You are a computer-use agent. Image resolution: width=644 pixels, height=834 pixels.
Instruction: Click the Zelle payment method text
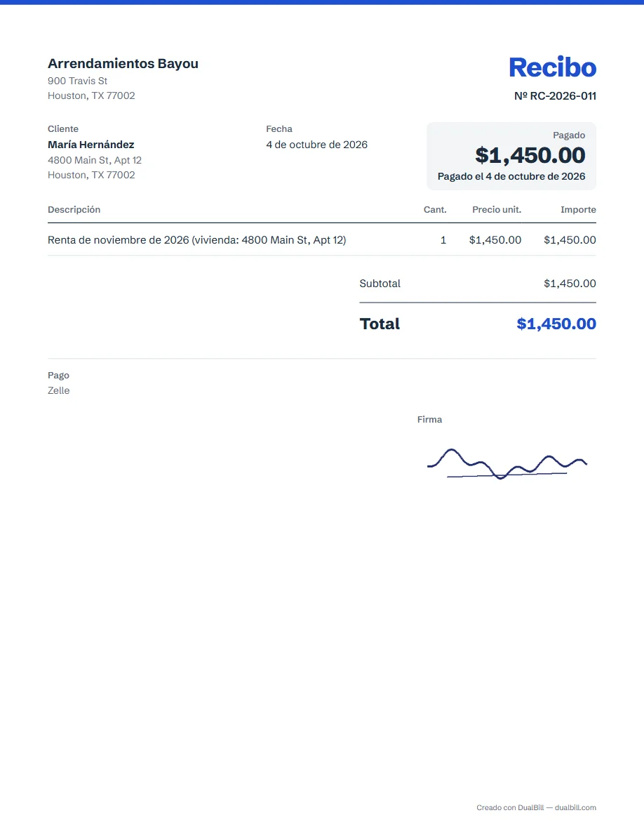58,390
